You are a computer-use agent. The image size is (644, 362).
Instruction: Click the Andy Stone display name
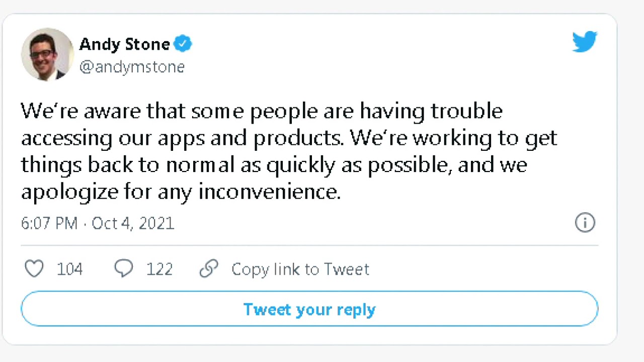124,44
